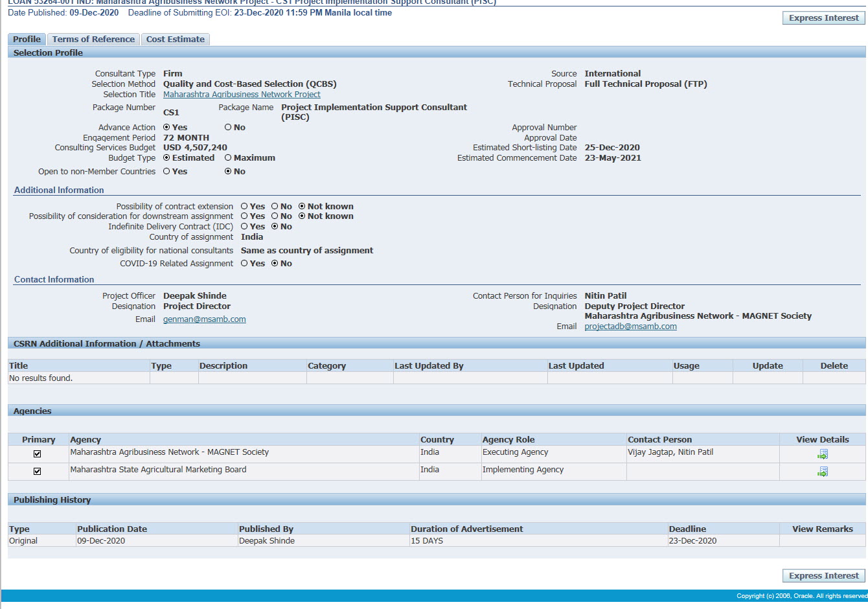Click the top Express Interest button

pyautogui.click(x=824, y=18)
